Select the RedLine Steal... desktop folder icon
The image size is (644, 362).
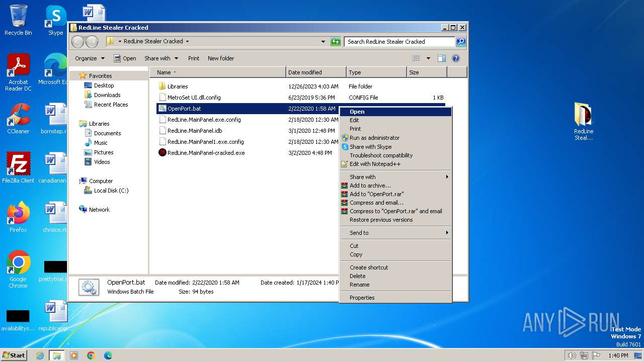click(x=584, y=122)
